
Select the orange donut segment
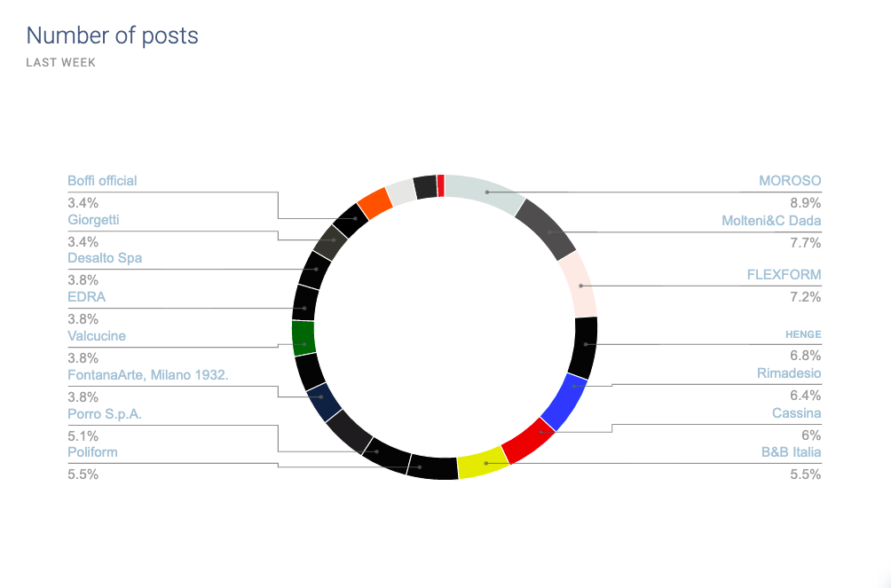[375, 203]
